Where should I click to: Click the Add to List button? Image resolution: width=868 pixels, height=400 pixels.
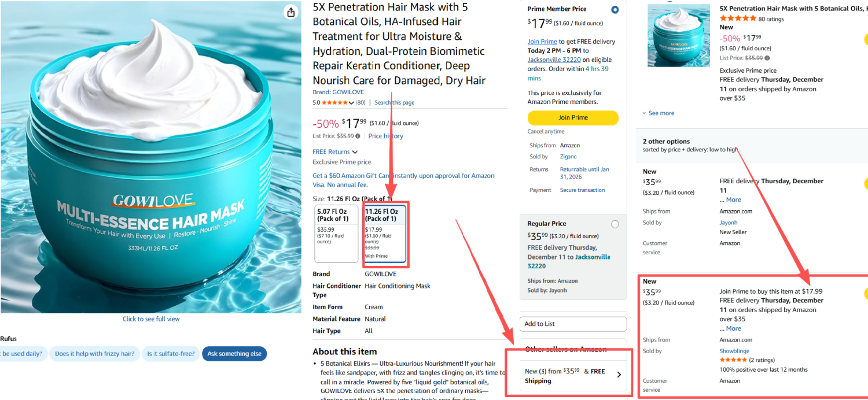573,324
